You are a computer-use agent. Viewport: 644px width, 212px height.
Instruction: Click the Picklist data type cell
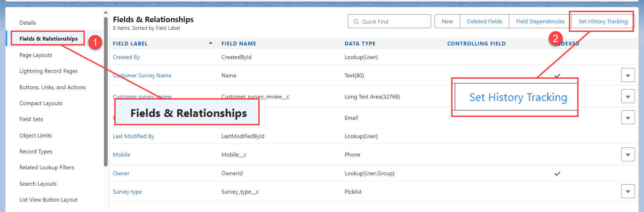point(353,192)
